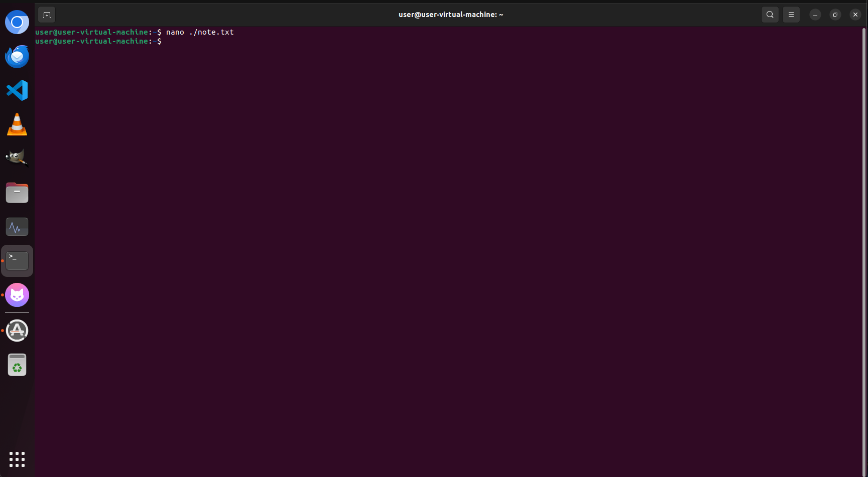Image resolution: width=868 pixels, height=477 pixels.
Task: Open the terminal hamburger menu
Action: 791,15
